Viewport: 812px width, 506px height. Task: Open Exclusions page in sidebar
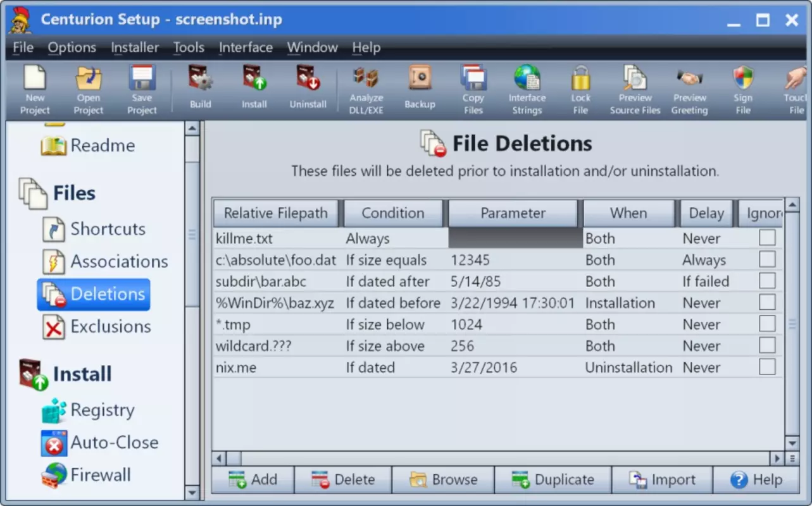click(x=97, y=326)
